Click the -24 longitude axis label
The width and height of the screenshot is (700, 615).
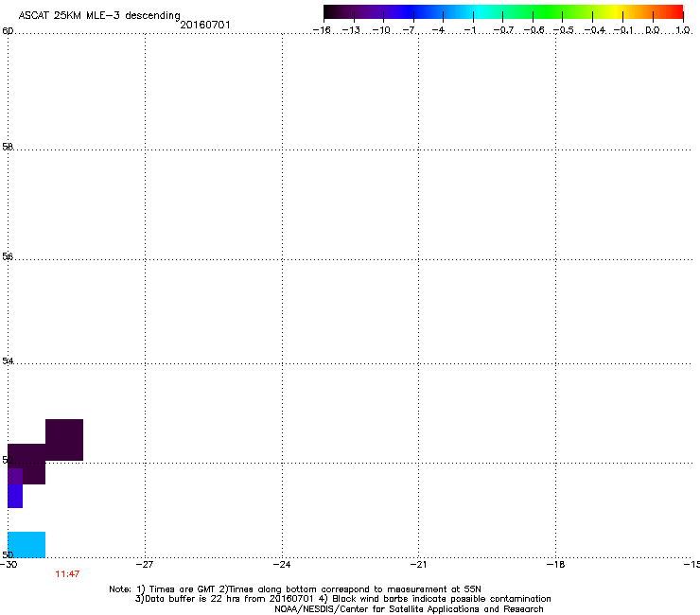[x=282, y=565]
